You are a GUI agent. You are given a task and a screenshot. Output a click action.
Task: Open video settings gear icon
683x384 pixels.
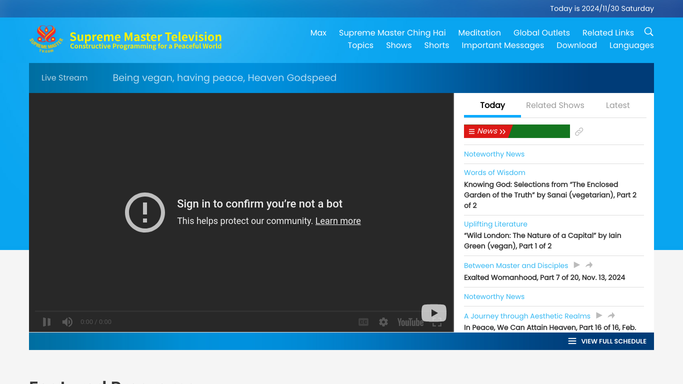(383, 322)
